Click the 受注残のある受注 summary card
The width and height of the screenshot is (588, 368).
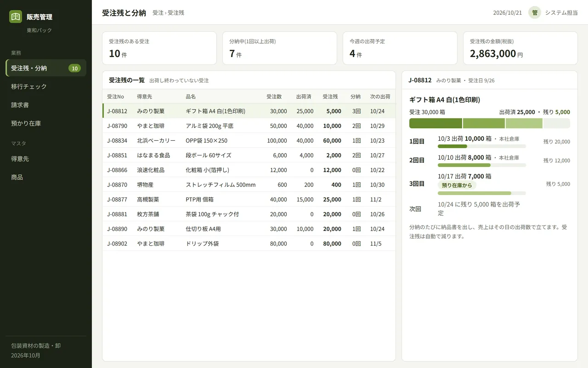click(159, 48)
